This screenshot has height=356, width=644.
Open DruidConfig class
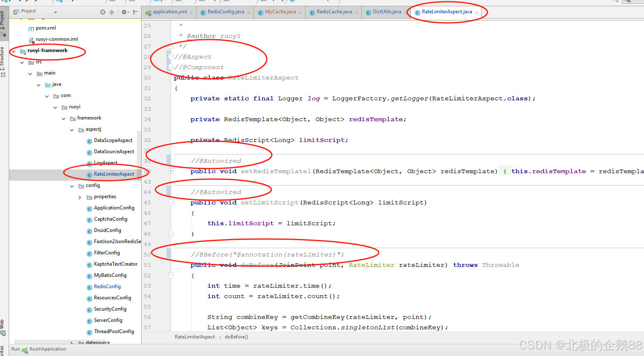[107, 230]
